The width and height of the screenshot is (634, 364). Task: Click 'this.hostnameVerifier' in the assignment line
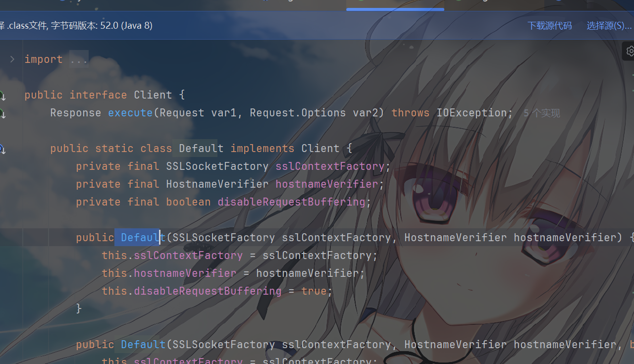pyautogui.click(x=169, y=273)
